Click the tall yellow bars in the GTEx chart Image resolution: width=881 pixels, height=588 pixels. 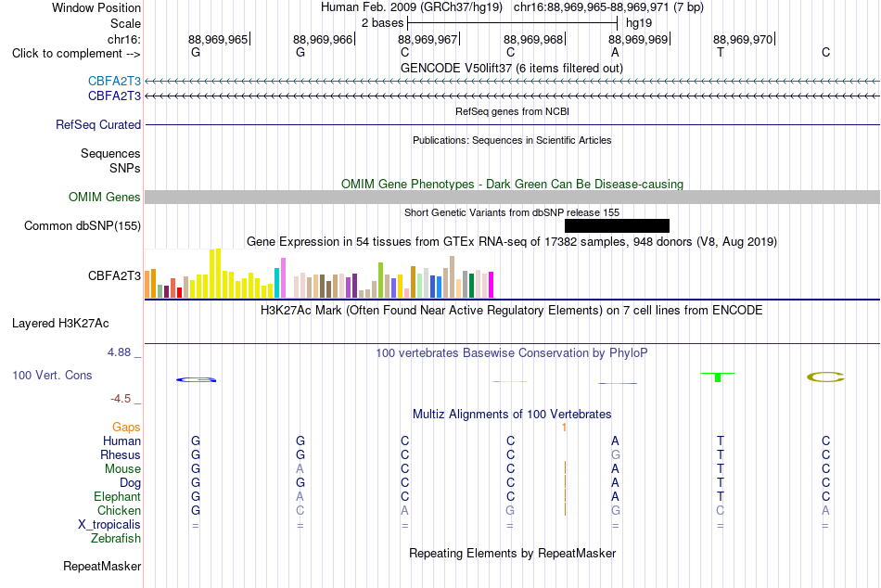[215, 274]
